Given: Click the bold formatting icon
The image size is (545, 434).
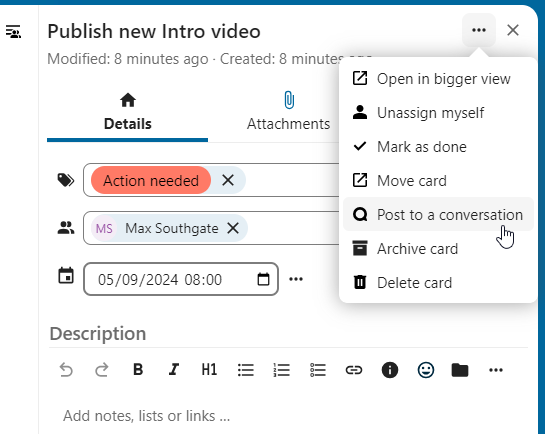Looking at the screenshot, I should click(138, 370).
